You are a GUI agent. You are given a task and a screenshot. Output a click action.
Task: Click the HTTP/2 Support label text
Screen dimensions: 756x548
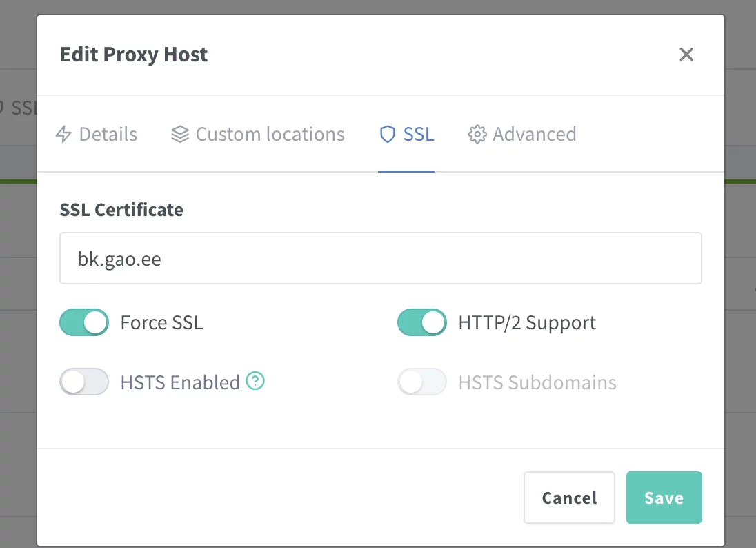(527, 322)
